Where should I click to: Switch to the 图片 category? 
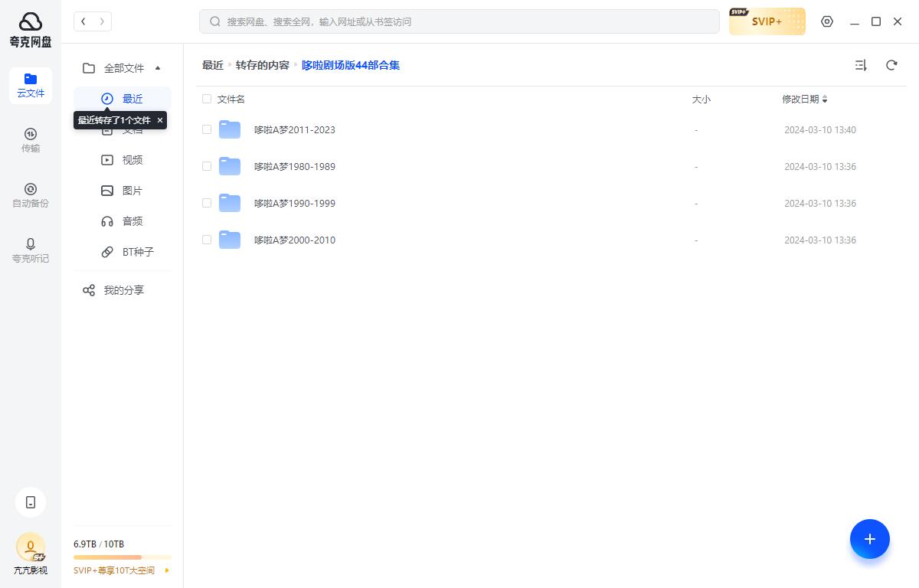point(132,190)
